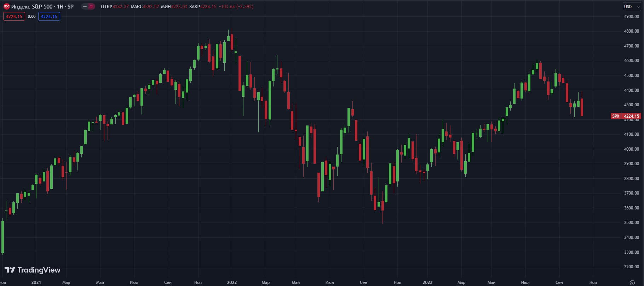
Task: Click the pink approx-equal icon in the pill
Action: point(91,6)
